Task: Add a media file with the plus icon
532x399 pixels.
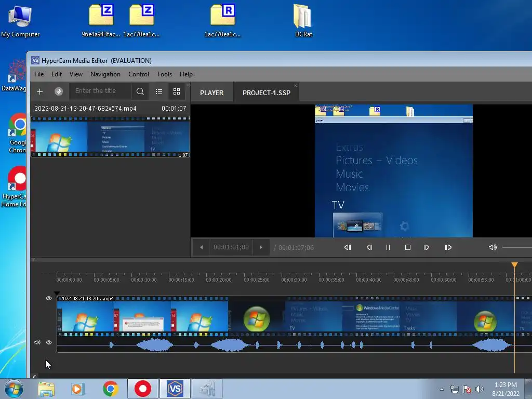Action: 39,91
